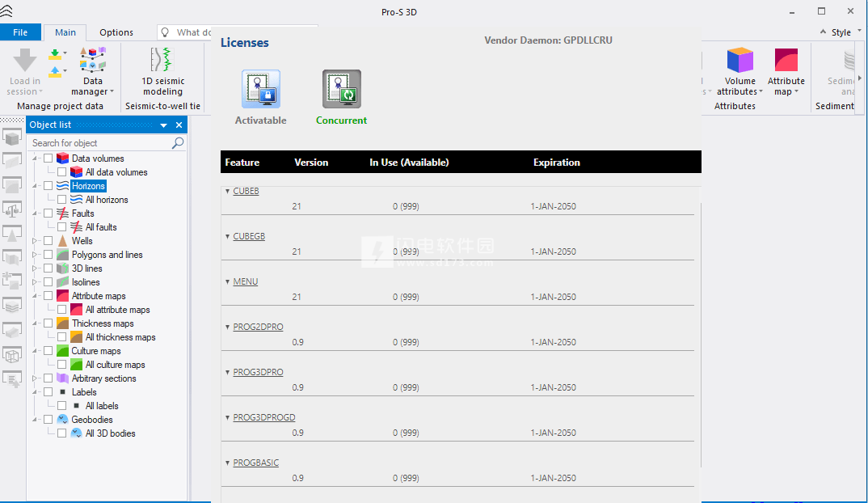Click the PROGBASIC feature link
This screenshot has width=868, height=503.
tap(255, 463)
